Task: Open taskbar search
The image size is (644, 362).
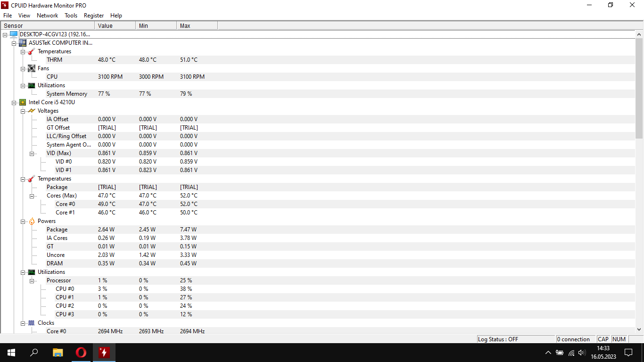Action: click(x=34, y=353)
